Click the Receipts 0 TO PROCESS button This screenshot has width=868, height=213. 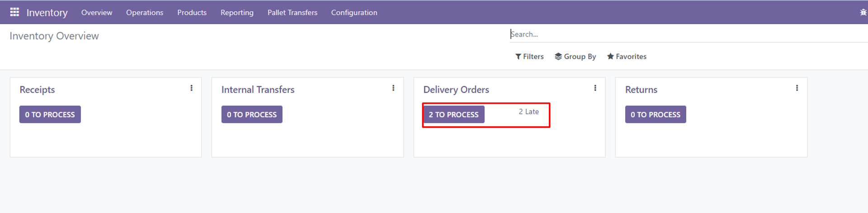coord(50,115)
